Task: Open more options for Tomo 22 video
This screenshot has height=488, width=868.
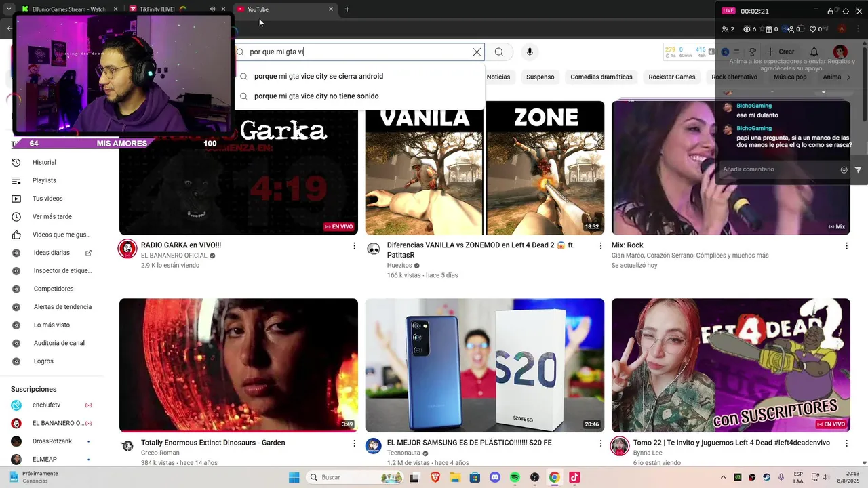Action: [846, 443]
